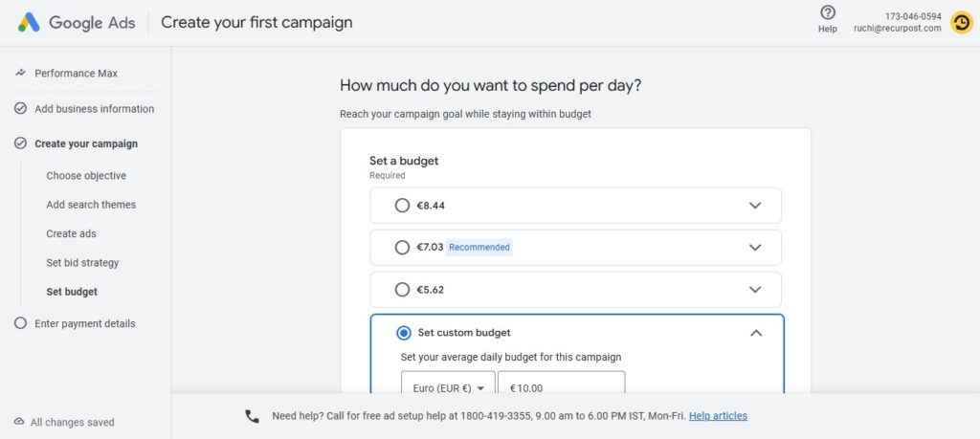This screenshot has height=439, width=980.
Task: Select Set budget substep
Action: point(72,292)
